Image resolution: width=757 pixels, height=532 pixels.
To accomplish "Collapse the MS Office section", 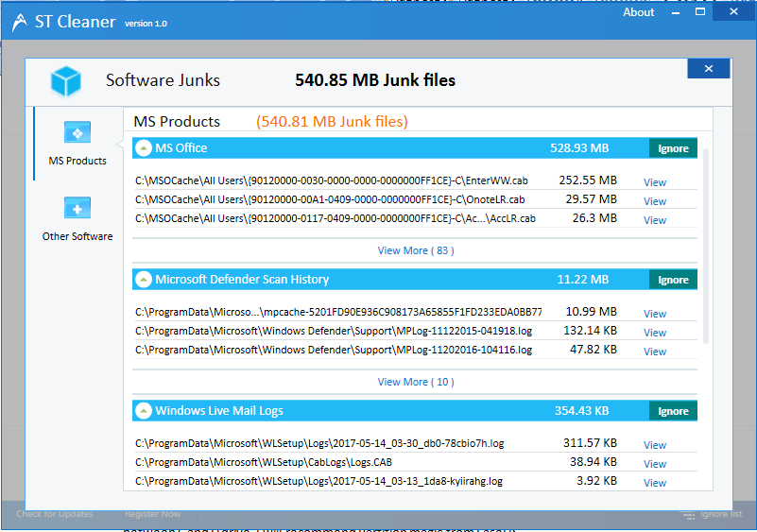I will tap(143, 148).
